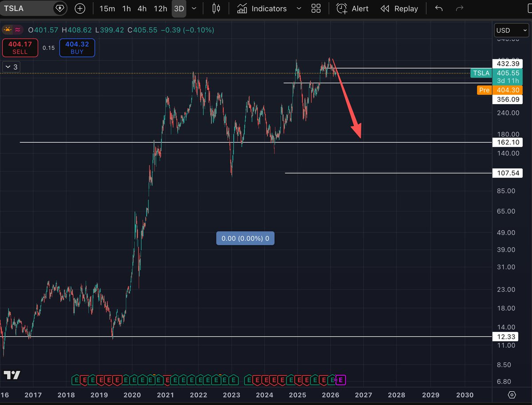
Task: Select the 107.54 horizontal line price label
Action: 508,173
